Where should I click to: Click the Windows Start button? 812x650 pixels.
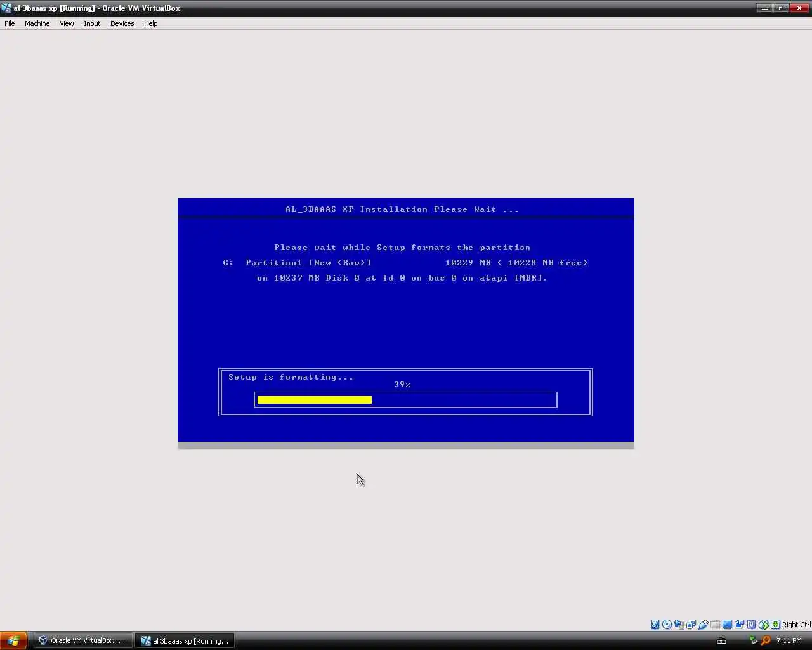13,640
